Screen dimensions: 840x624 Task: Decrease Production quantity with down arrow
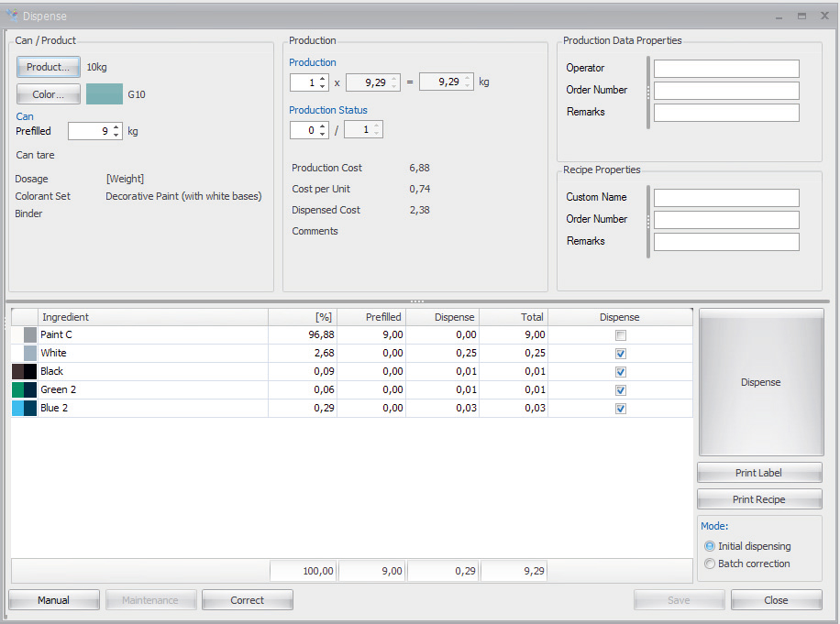point(323,86)
